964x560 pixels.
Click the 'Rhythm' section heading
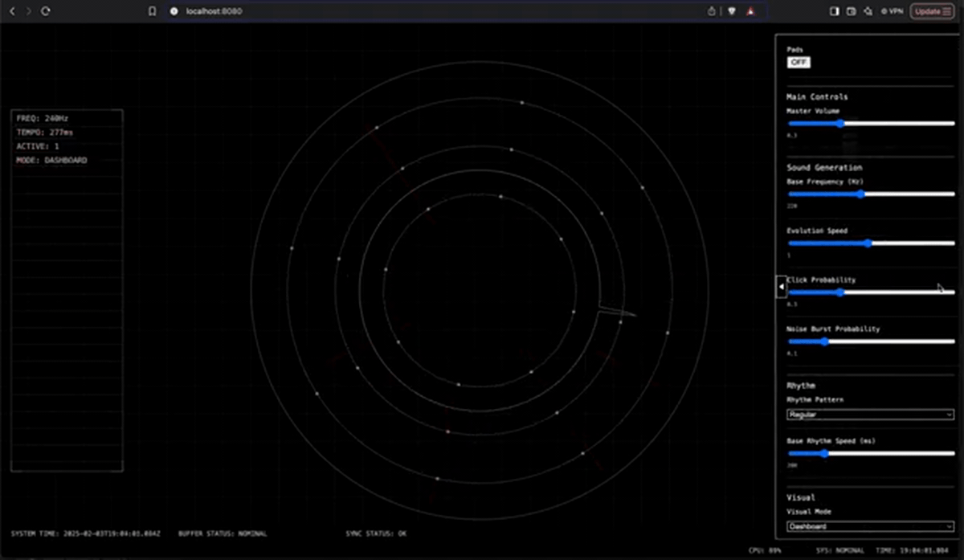(801, 386)
